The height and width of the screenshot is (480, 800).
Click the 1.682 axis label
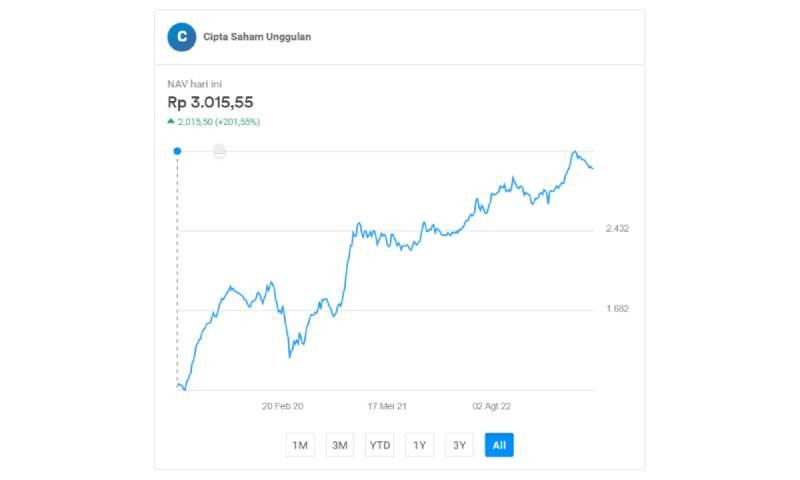[x=617, y=308]
